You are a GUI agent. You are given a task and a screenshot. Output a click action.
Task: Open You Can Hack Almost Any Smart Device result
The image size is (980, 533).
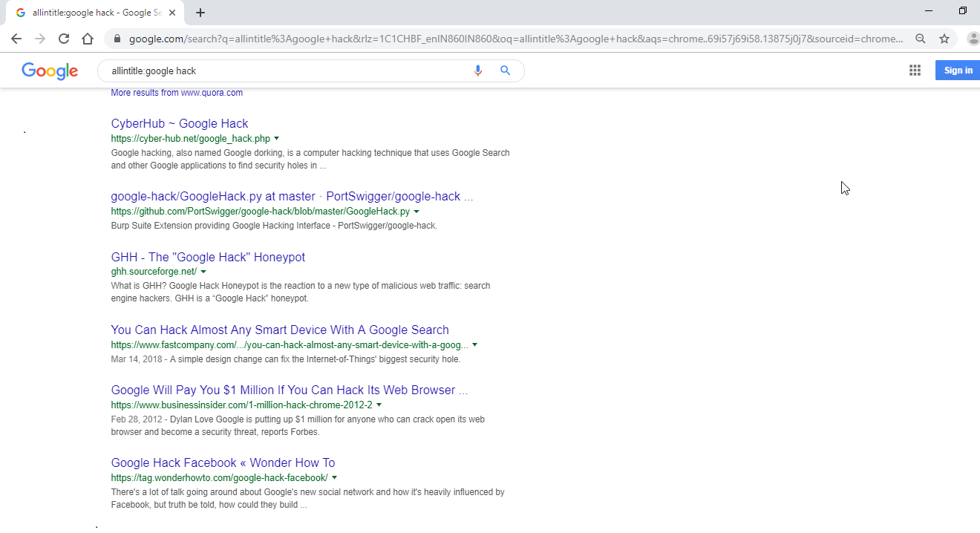280,330
